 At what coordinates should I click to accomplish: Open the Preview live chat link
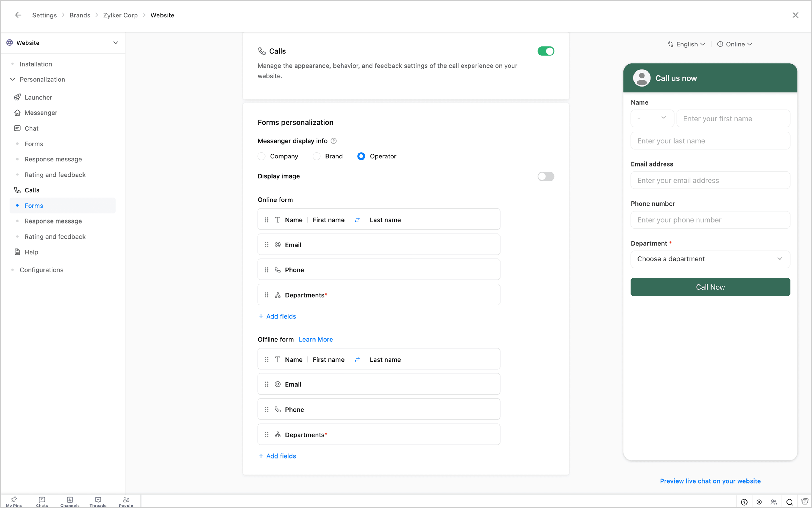tap(710, 481)
